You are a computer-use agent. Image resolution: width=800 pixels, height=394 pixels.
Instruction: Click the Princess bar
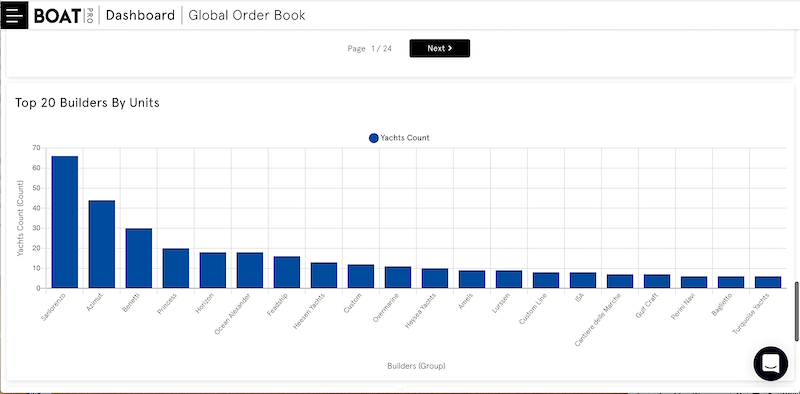tap(176, 268)
